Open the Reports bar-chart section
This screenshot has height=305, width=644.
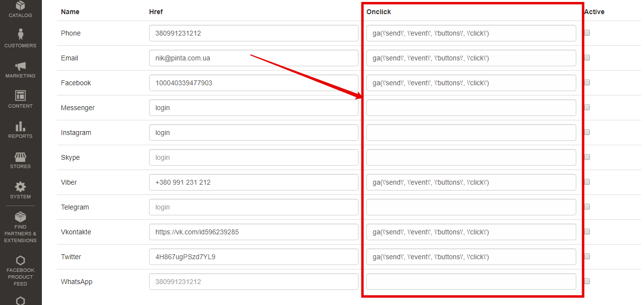20,130
